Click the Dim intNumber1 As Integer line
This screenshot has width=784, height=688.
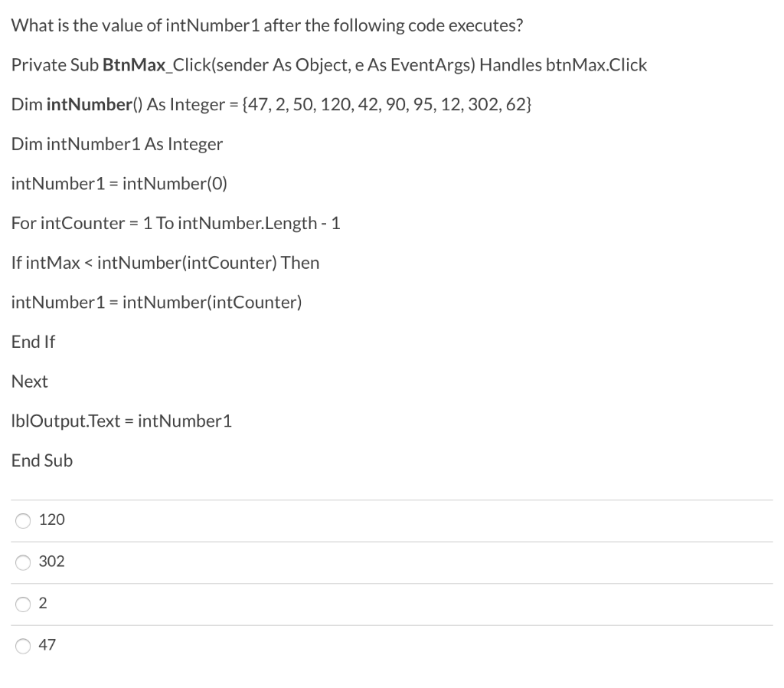117,144
